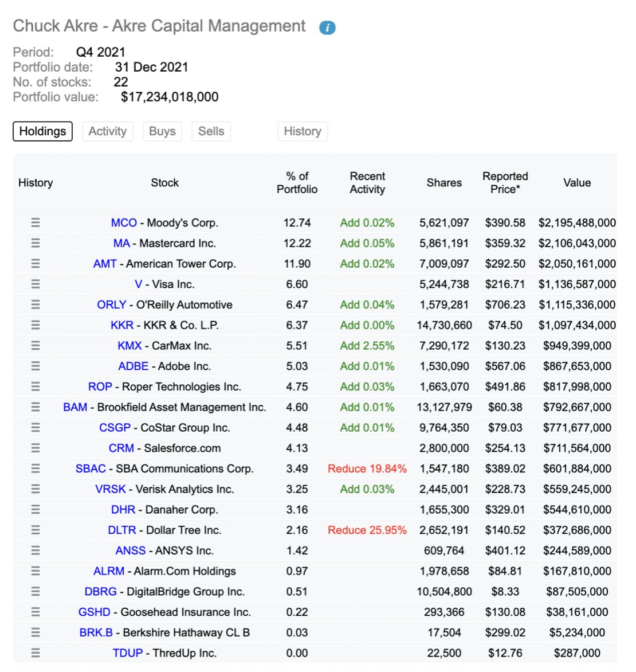Open history icon for CarMax Inc. row
Viewport: 636px width, 672px height.
click(x=36, y=345)
